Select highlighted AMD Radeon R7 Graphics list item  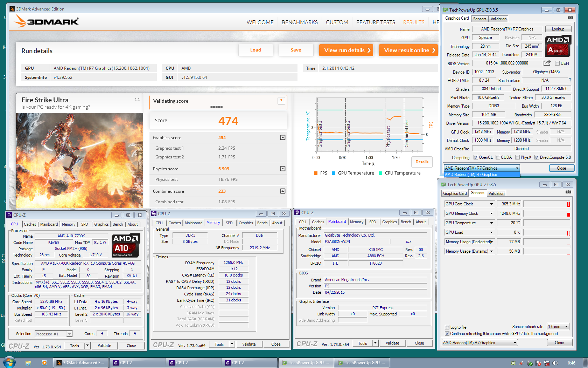[x=482, y=175]
